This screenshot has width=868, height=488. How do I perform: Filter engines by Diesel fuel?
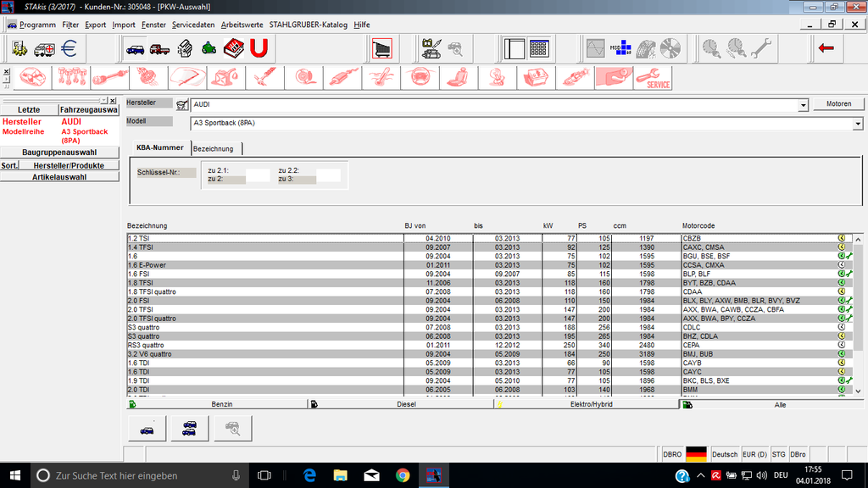[x=401, y=404]
